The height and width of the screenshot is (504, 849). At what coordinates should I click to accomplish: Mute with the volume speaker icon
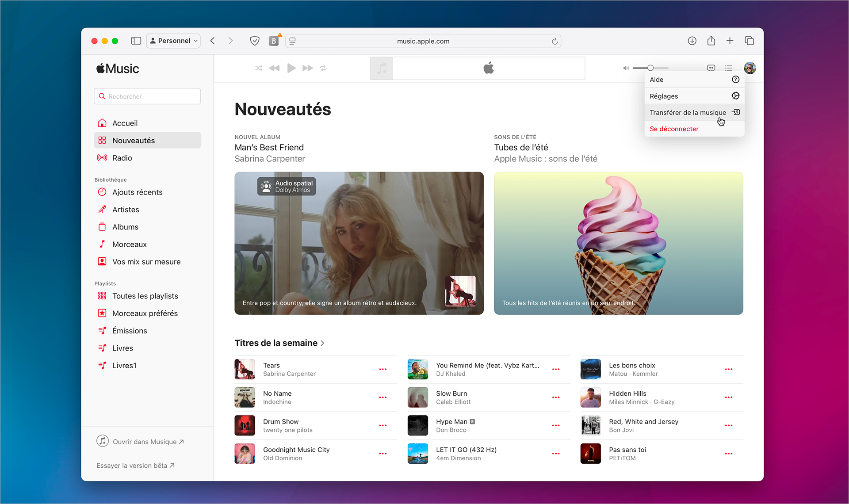626,68
